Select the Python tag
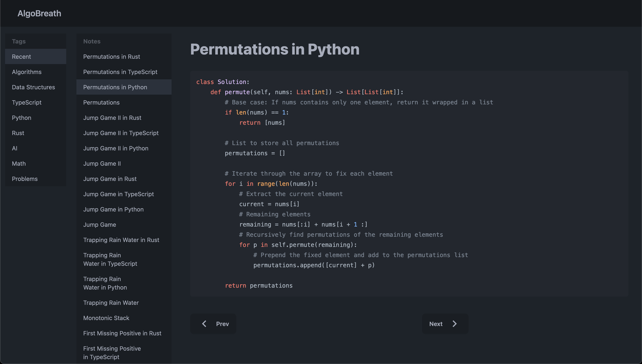Screen dimensions: 642x364 tap(21, 118)
